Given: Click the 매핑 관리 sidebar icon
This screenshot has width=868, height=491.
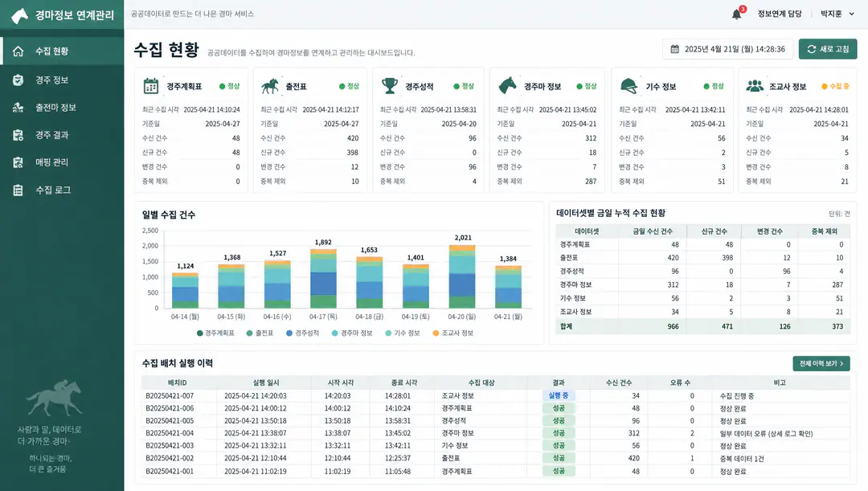Looking at the screenshot, I should 18,162.
